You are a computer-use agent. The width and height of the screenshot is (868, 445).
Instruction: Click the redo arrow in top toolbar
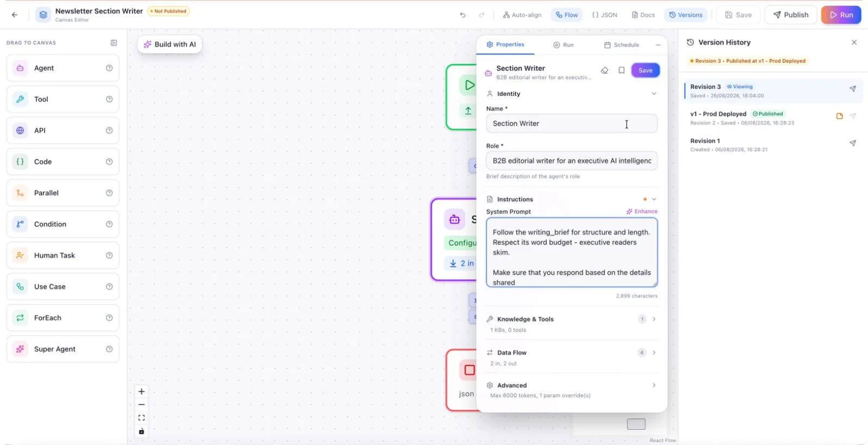(482, 15)
